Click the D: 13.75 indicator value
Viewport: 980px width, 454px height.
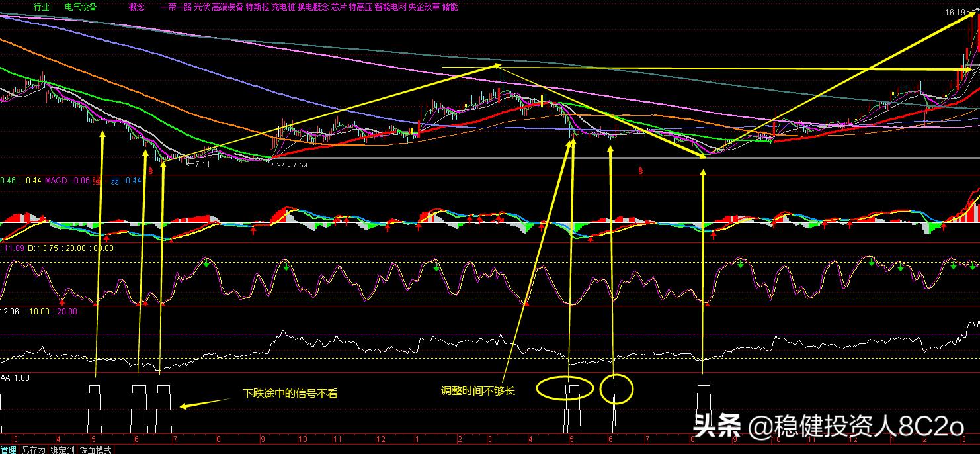(x=43, y=248)
